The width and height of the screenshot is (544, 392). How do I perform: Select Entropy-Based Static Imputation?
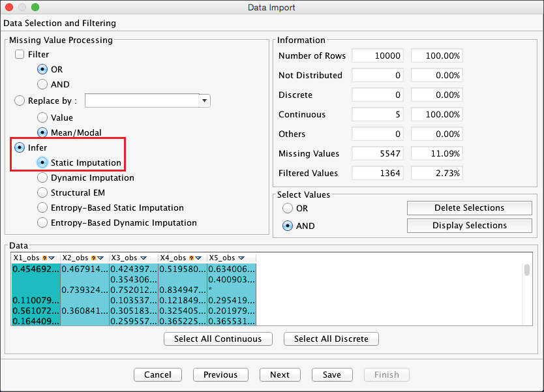[x=42, y=207]
